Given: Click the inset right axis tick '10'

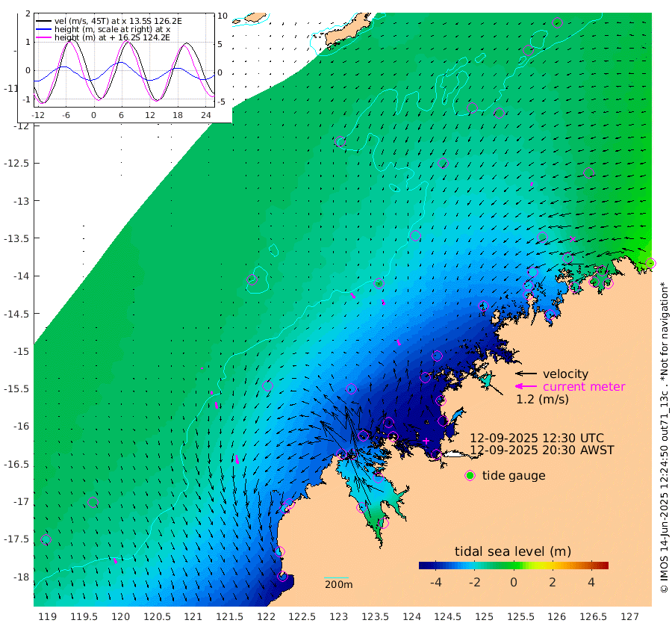Looking at the screenshot, I should click(223, 16).
